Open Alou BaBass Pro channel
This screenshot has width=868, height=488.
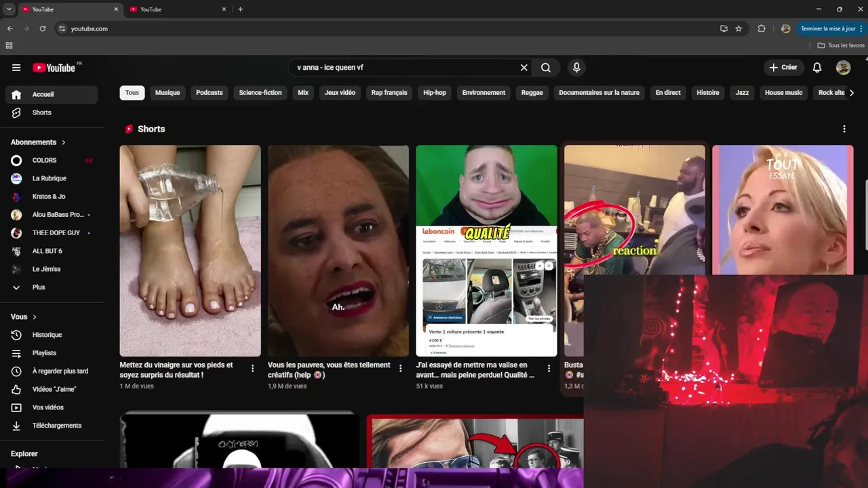click(x=52, y=215)
